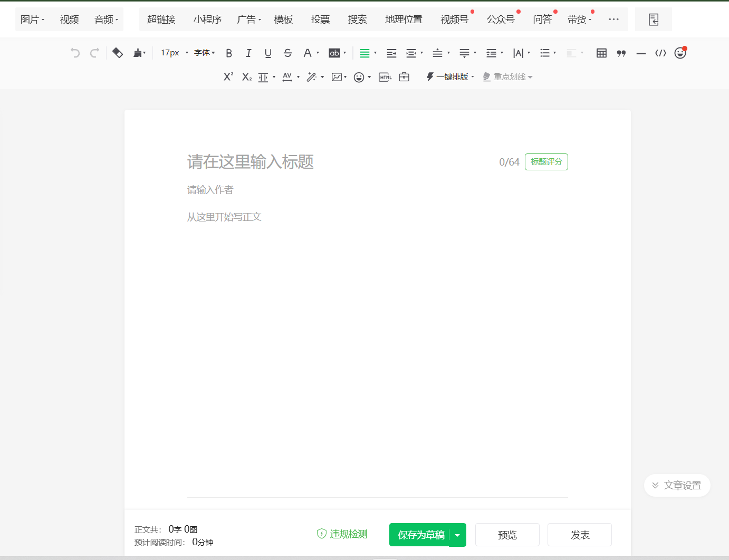Click the spacing before paragraph icon

pos(438,53)
